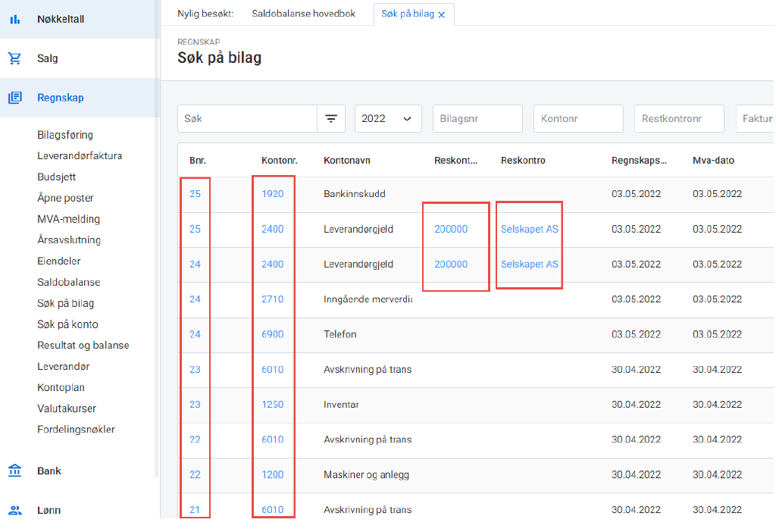Go to Kontoplan in the sidebar
The height and width of the screenshot is (532, 776).
[x=61, y=387]
